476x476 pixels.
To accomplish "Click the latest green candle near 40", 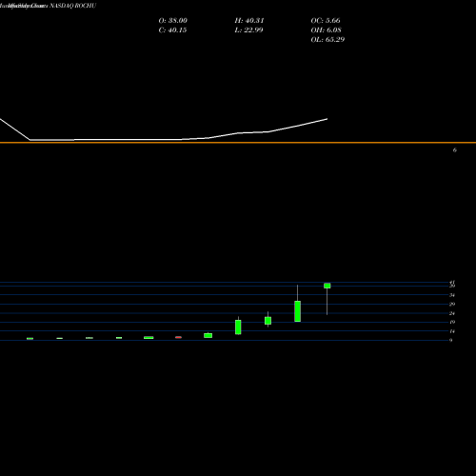I will [327, 286].
